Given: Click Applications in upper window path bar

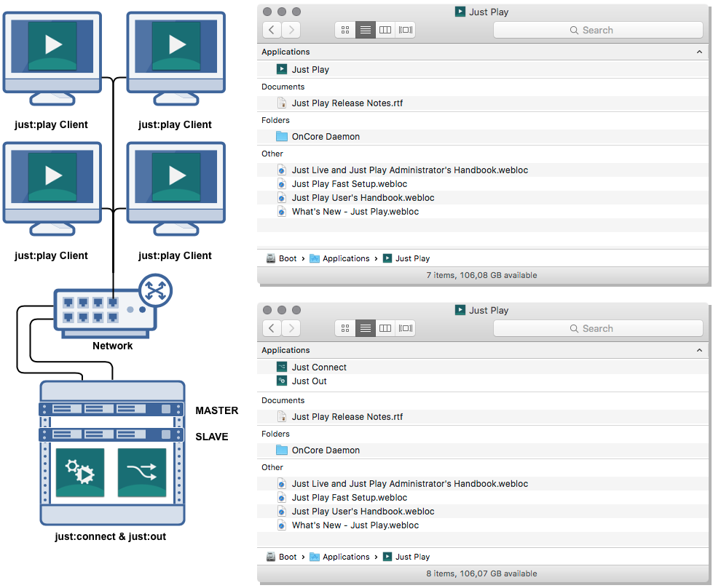Looking at the screenshot, I should click(339, 258).
